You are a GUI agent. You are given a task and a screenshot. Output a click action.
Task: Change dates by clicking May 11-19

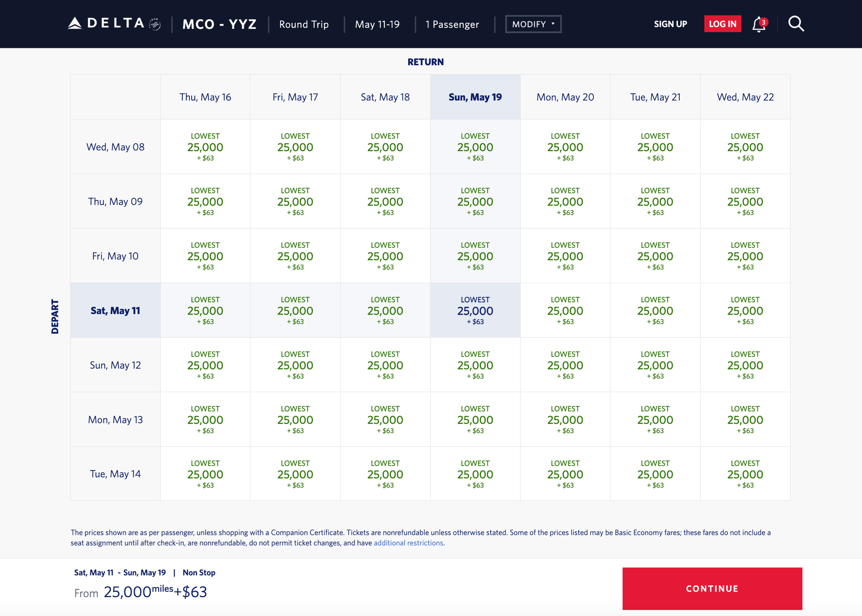coord(378,24)
